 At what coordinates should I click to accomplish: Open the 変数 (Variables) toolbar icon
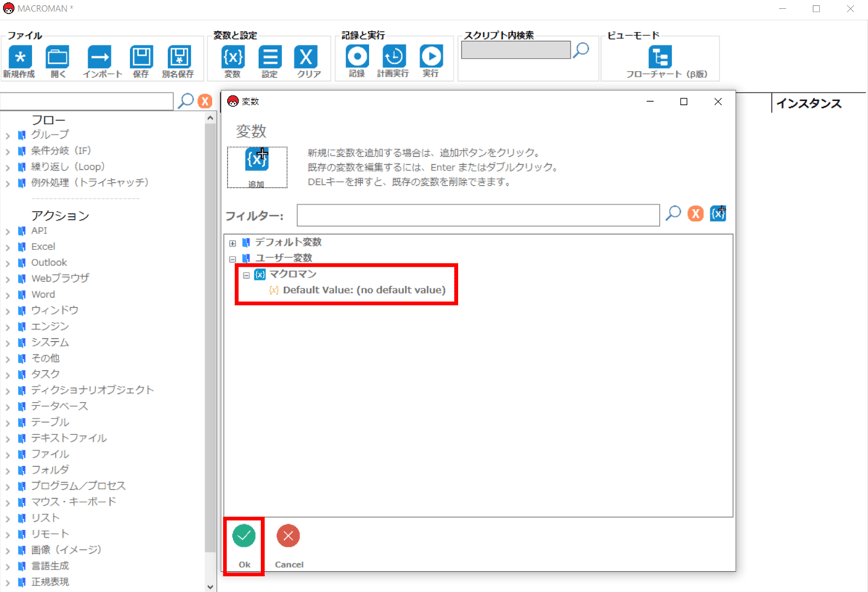click(233, 57)
